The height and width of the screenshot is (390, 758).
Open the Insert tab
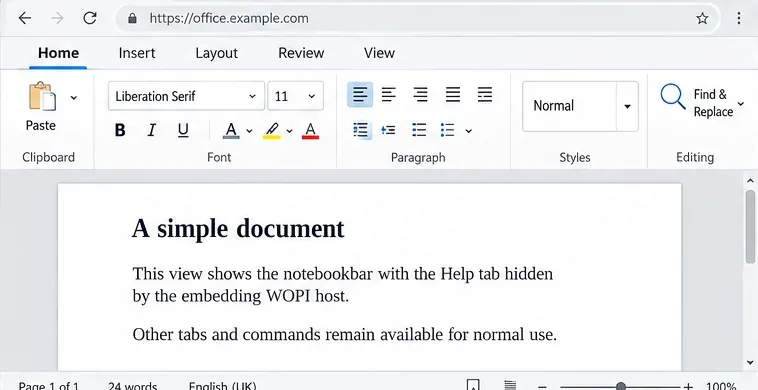click(137, 53)
